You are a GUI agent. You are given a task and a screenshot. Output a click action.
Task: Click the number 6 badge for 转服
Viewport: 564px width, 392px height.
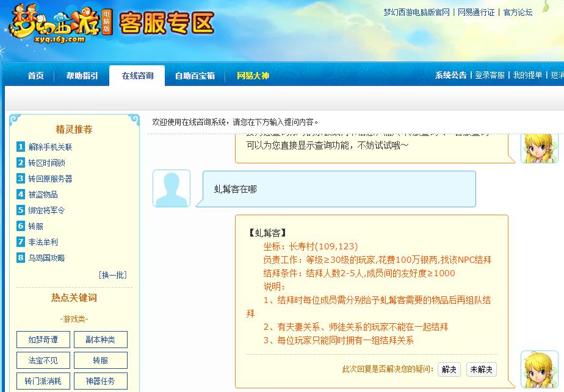click(x=21, y=226)
